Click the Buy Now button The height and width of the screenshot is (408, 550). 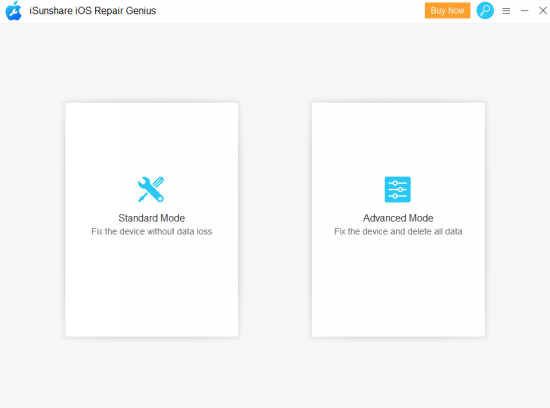point(447,11)
